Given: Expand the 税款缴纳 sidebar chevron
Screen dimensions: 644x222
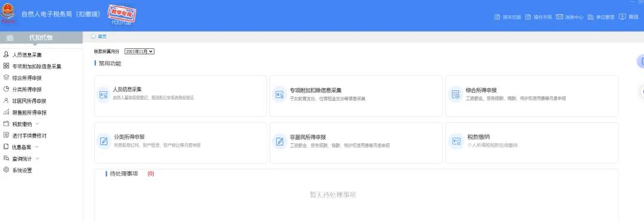Looking at the screenshot, I should (x=38, y=124).
